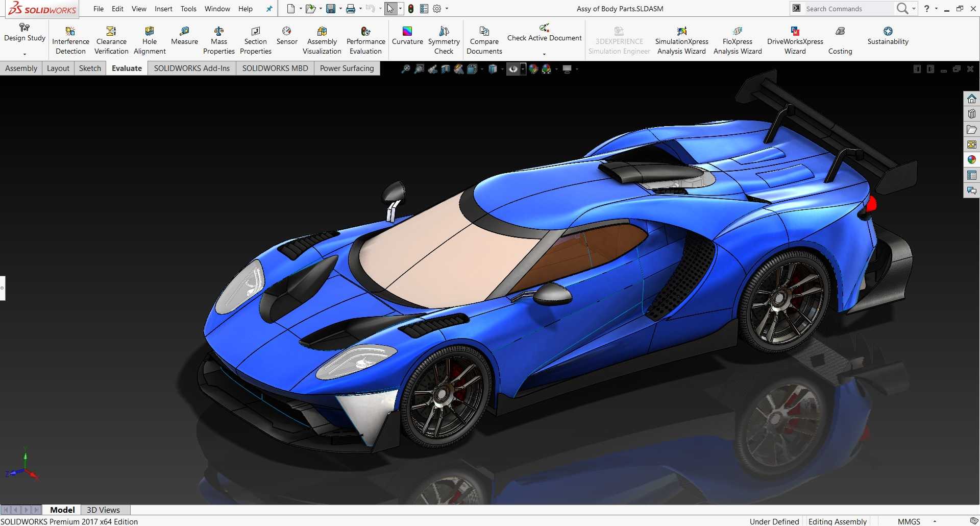980x526 pixels.
Task: Open the Save button dropdown arrow
Action: point(340,9)
